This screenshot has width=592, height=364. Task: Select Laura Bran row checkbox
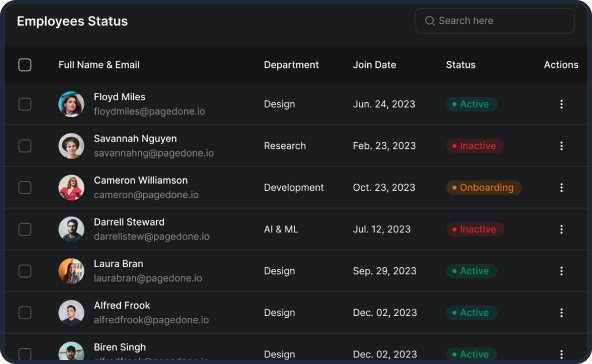[25, 271]
